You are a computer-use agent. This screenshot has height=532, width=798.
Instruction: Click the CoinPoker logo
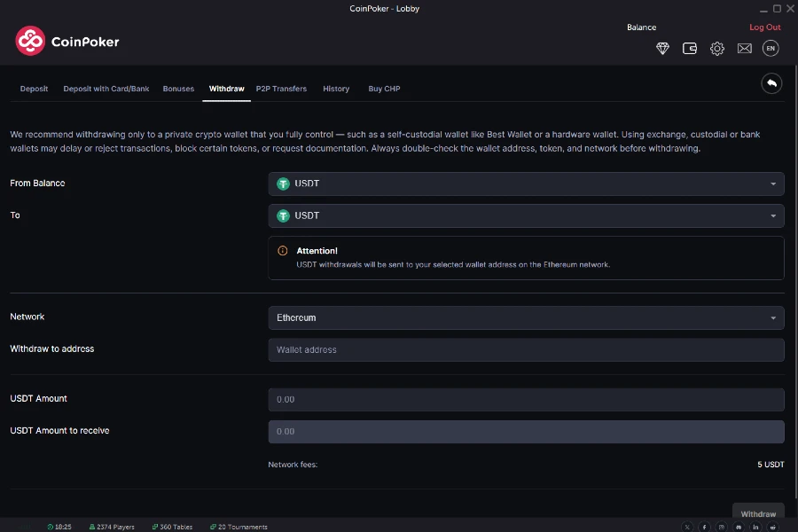pos(66,41)
